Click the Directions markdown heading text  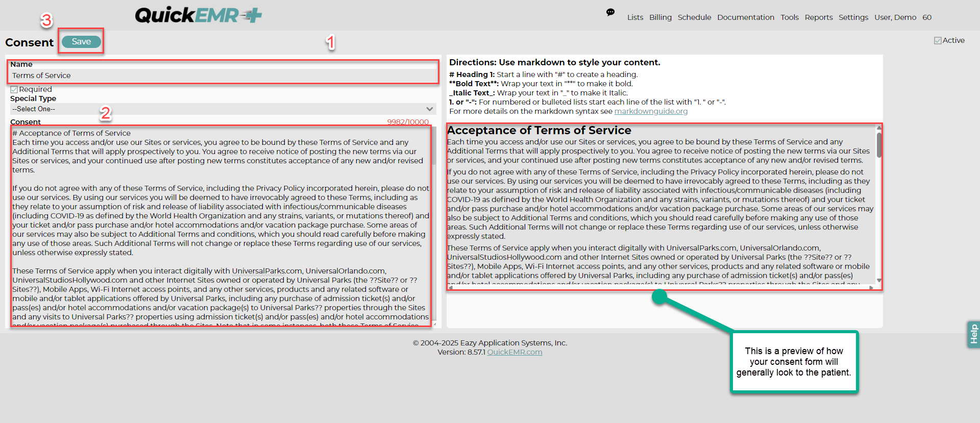pos(555,62)
